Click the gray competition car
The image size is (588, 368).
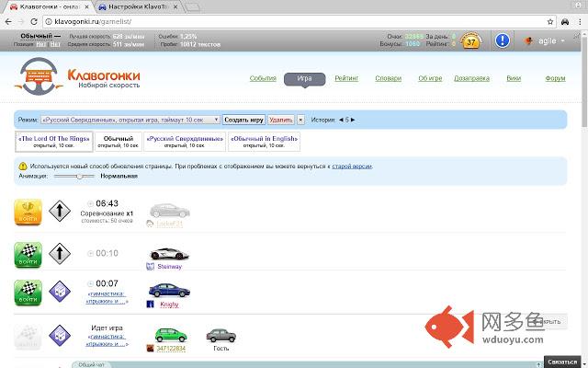[169, 211]
